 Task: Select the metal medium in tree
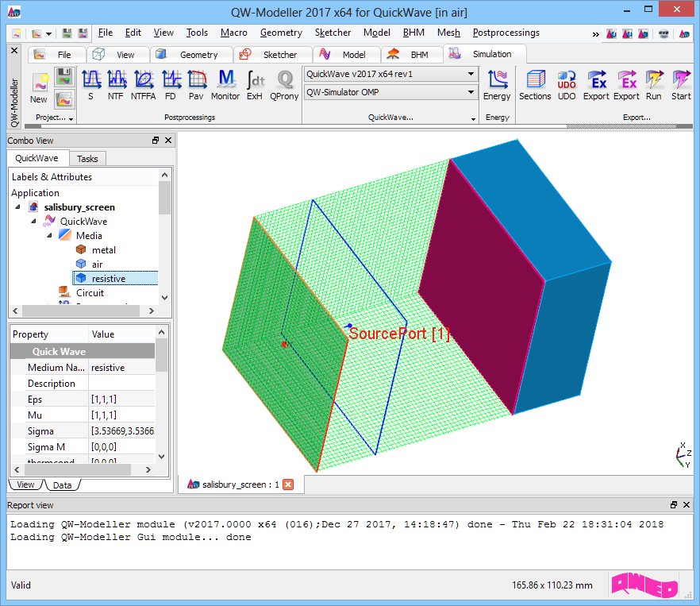pos(103,250)
